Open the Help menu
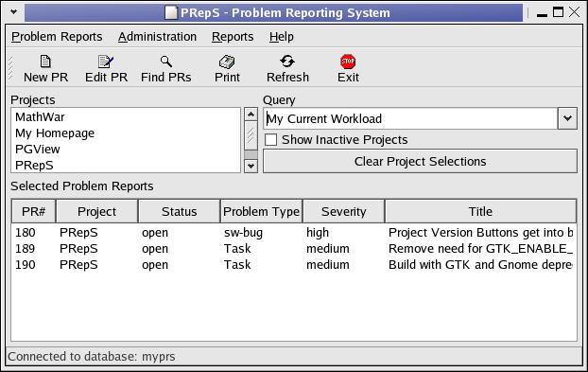 [x=282, y=37]
